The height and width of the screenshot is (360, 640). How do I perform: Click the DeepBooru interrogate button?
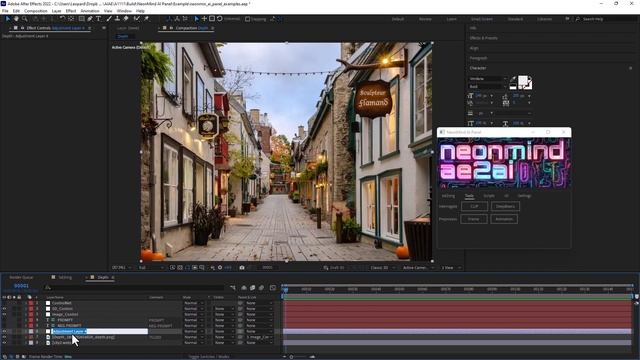(505, 207)
